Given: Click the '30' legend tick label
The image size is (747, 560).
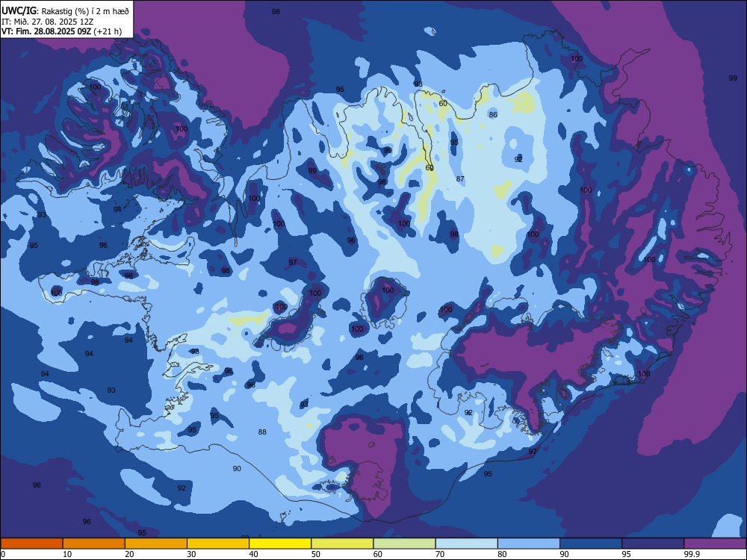Looking at the screenshot, I should [x=191, y=554].
